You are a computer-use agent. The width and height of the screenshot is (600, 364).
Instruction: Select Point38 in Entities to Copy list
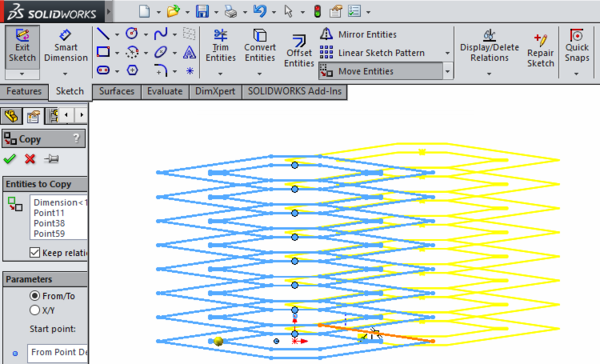tap(49, 223)
